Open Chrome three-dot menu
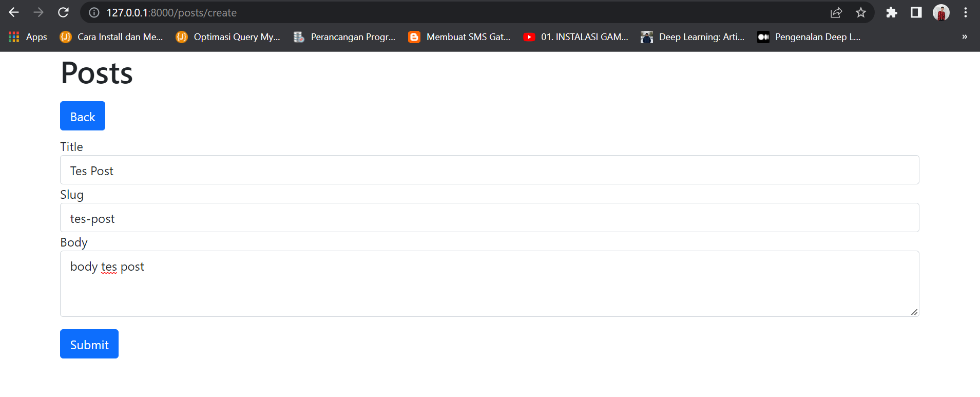The width and height of the screenshot is (980, 397). [966, 13]
